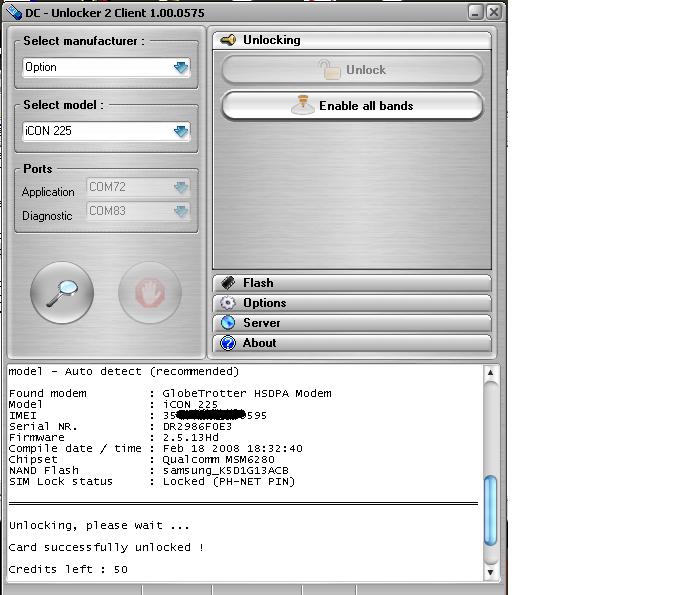683x595 pixels.
Task: Click the Server globe icon
Action: point(228,323)
